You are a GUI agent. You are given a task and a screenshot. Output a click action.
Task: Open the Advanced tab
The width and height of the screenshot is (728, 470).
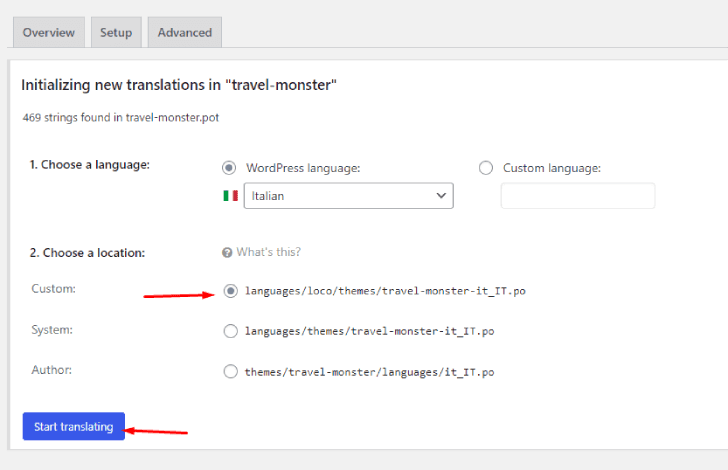(x=185, y=33)
